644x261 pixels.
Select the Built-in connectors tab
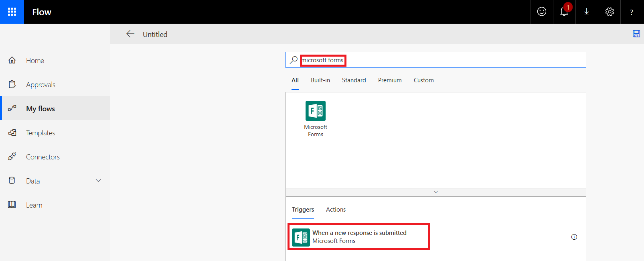tap(320, 80)
